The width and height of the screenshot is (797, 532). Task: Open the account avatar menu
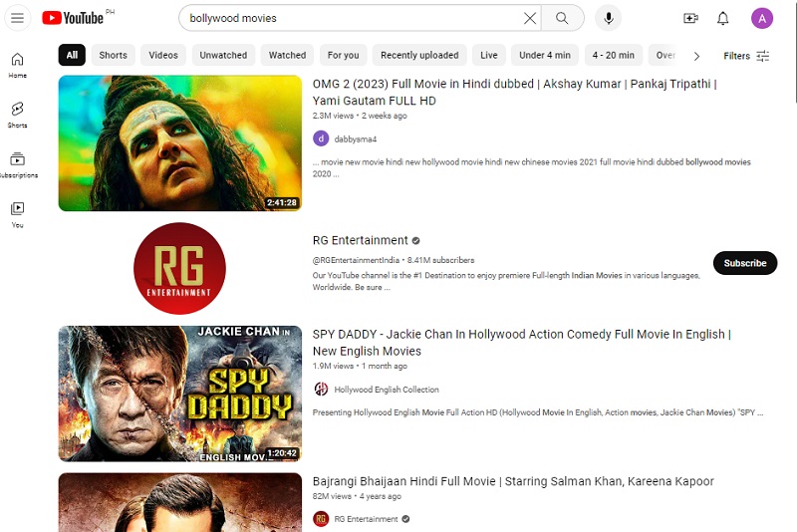(x=762, y=18)
